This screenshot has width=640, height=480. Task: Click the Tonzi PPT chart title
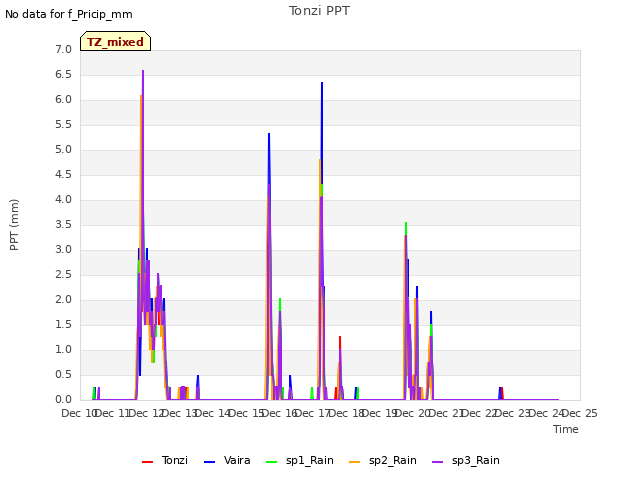click(319, 11)
